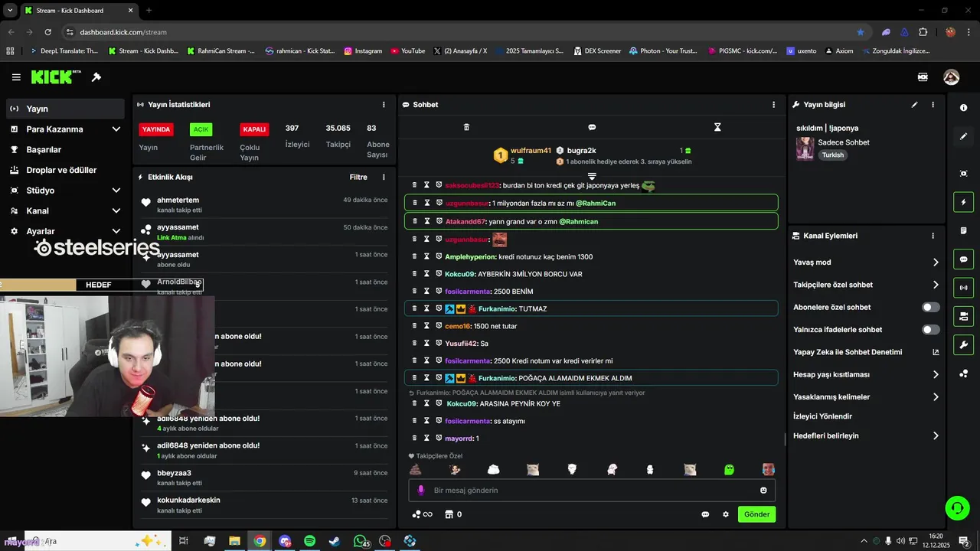Click the bubbles icon at rail bottom
Viewport: 980px width, 551px height.
click(x=963, y=373)
